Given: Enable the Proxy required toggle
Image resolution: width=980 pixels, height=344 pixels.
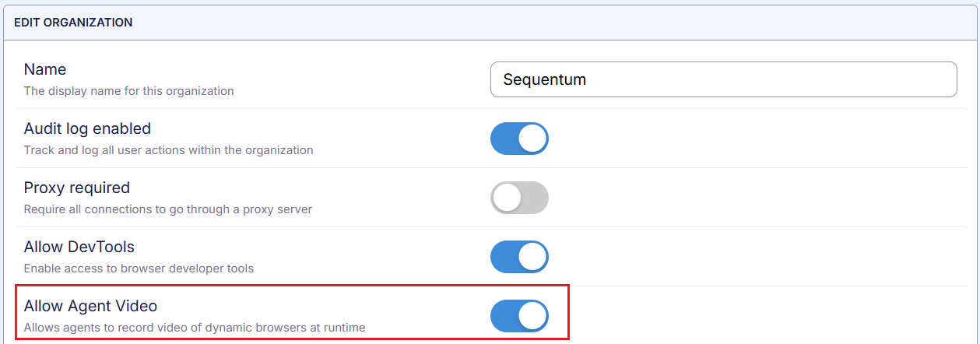Looking at the screenshot, I should tap(519, 198).
